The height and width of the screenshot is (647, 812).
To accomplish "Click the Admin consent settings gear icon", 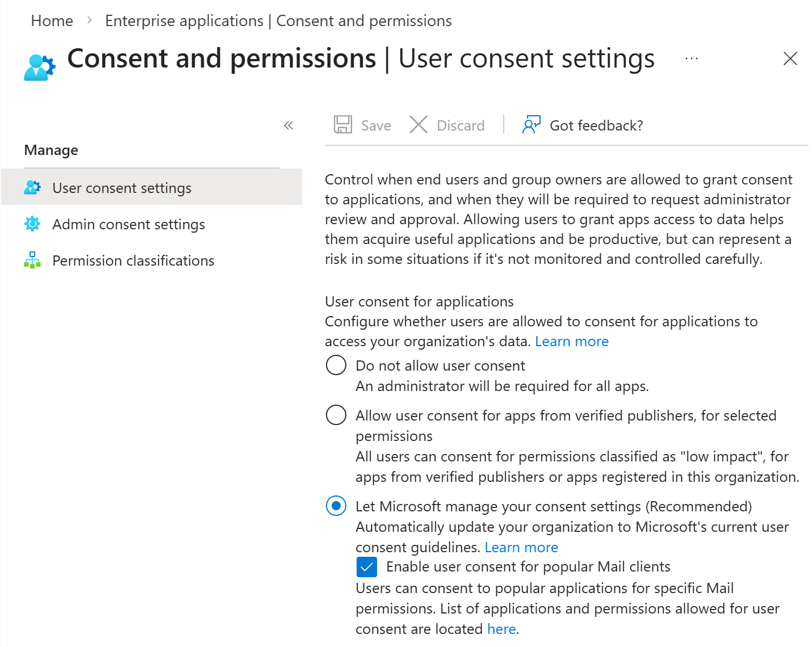I will pyautogui.click(x=32, y=224).
